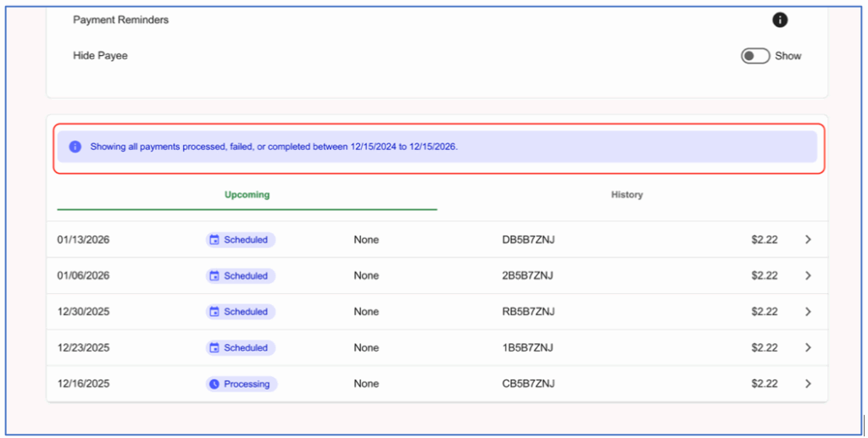
Task: Switch to the History tab
Action: (626, 195)
